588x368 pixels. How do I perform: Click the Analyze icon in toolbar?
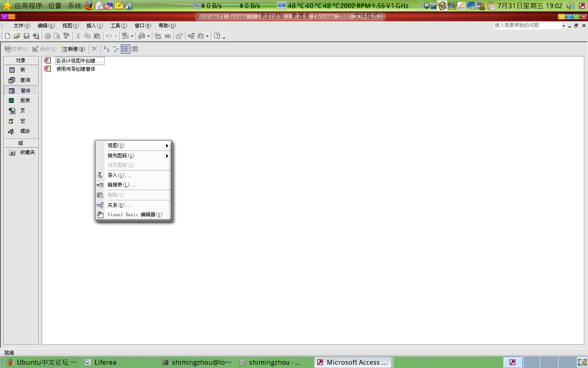[x=142, y=36]
